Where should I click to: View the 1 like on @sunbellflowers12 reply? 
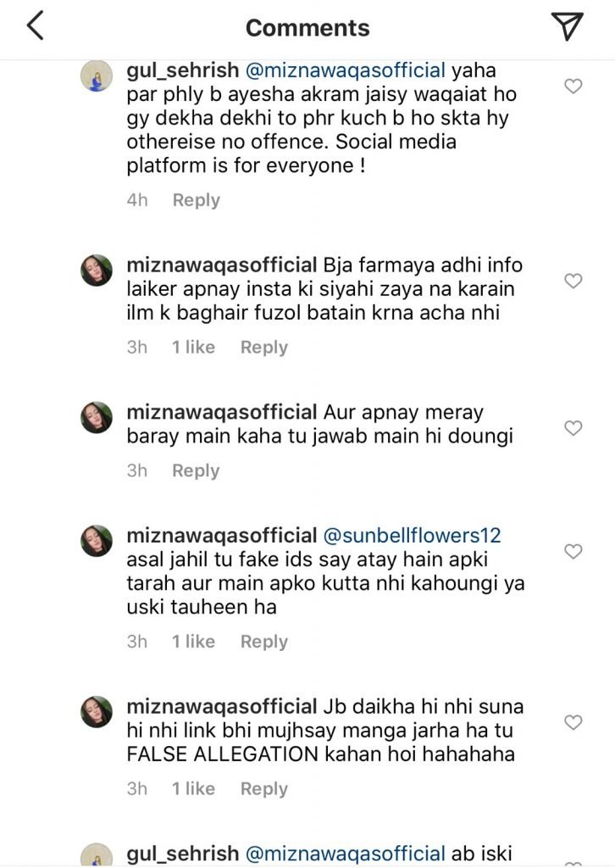[x=194, y=642]
